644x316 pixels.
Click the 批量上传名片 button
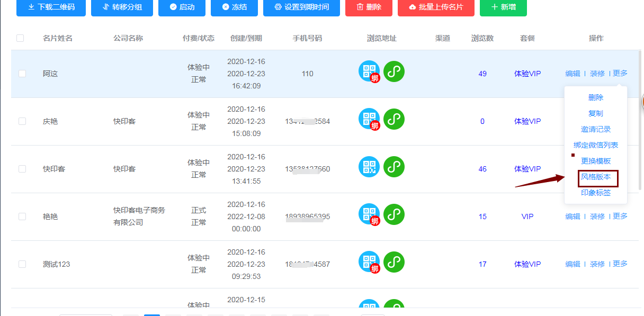pyautogui.click(x=436, y=7)
